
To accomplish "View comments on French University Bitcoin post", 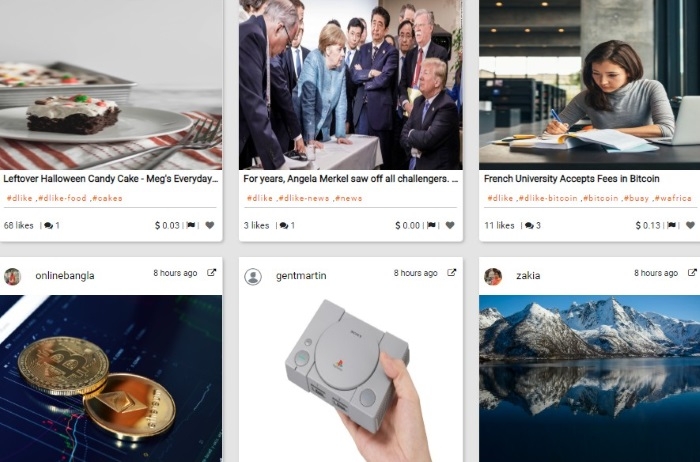I will 532,225.
